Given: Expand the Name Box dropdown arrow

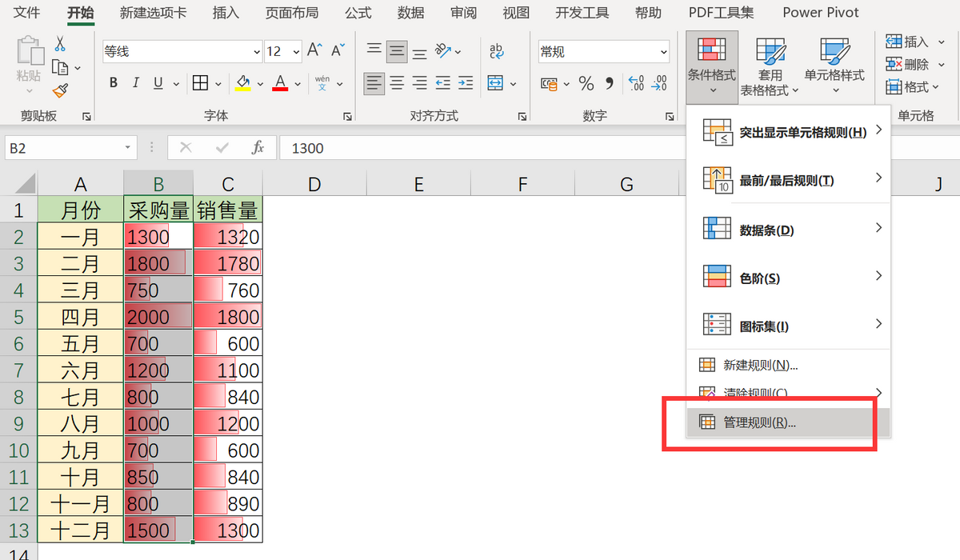Looking at the screenshot, I should [x=129, y=148].
